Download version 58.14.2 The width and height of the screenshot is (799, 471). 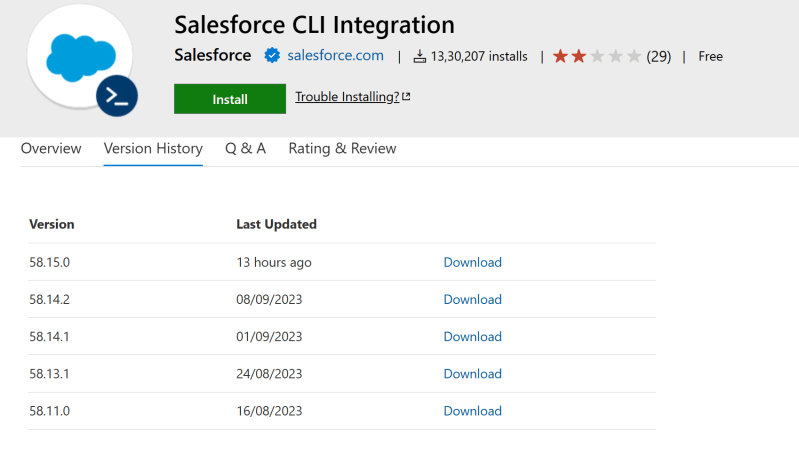tap(472, 299)
